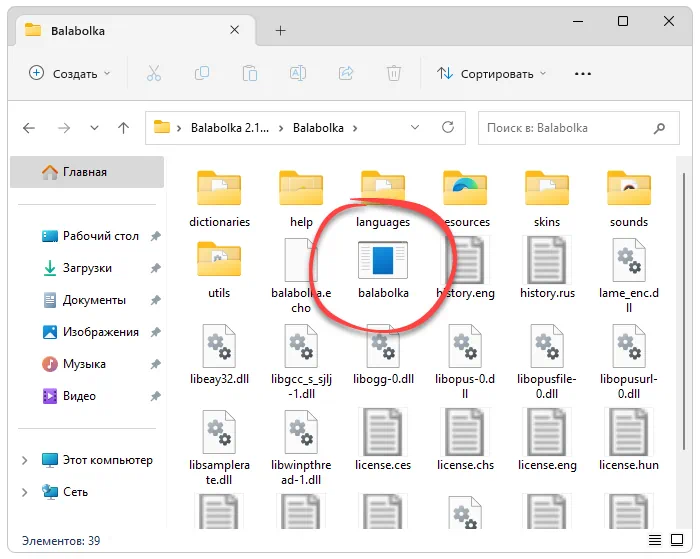
Task: Open Главная in the sidebar
Action: [87, 172]
